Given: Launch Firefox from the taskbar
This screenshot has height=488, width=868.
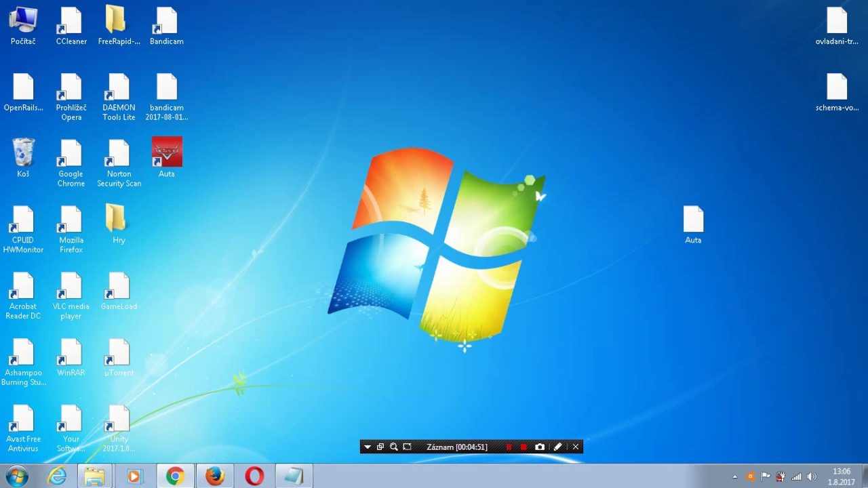Looking at the screenshot, I should point(215,476).
